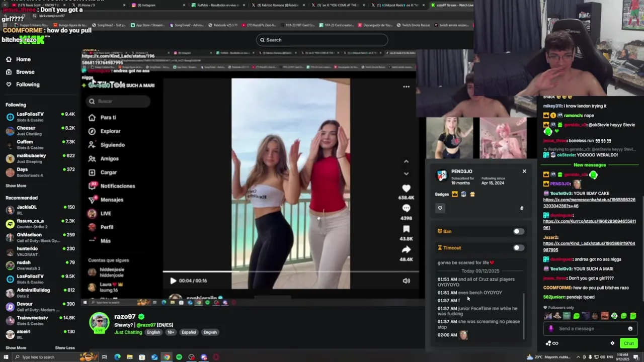The height and width of the screenshot is (362, 644).
Task: Click the TikTok share arrow icon
Action: point(406,250)
